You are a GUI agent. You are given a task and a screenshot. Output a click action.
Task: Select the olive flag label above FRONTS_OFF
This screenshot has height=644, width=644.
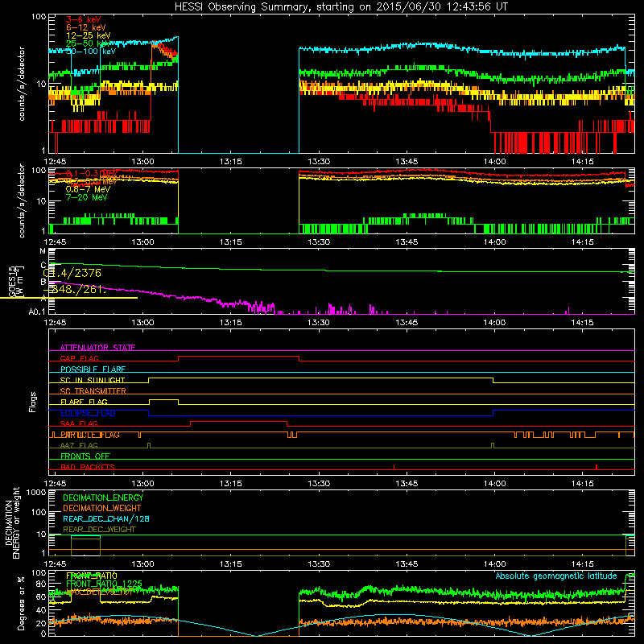[79, 445]
